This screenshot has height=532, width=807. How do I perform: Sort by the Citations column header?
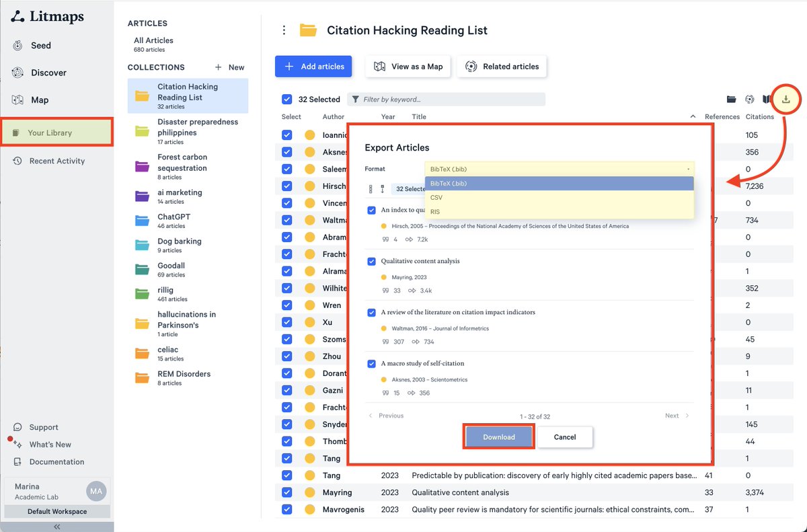(x=760, y=117)
